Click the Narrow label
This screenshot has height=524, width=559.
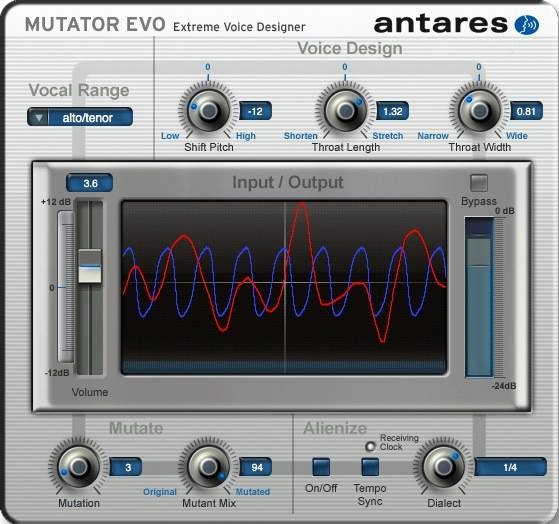[x=433, y=136]
